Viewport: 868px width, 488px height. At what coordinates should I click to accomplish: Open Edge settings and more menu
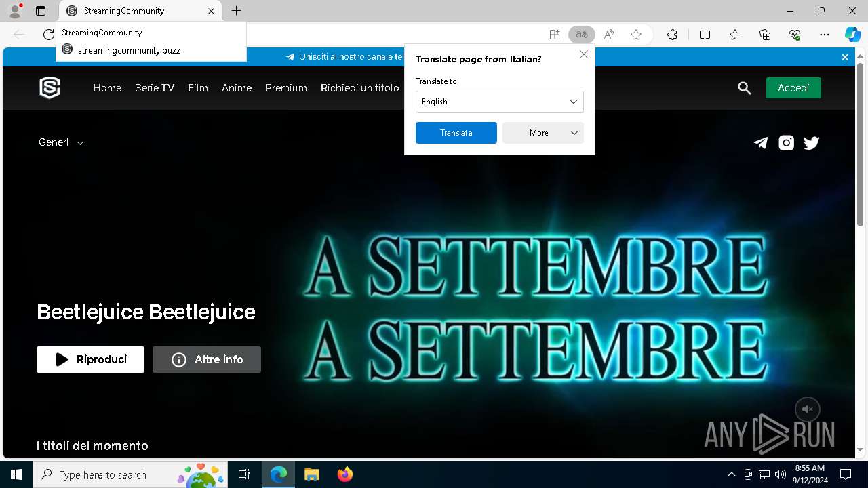825,35
